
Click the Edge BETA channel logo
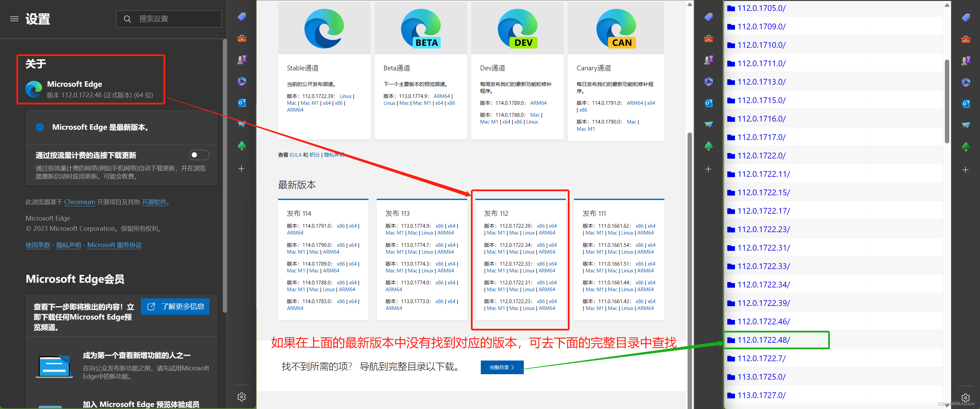point(421,28)
